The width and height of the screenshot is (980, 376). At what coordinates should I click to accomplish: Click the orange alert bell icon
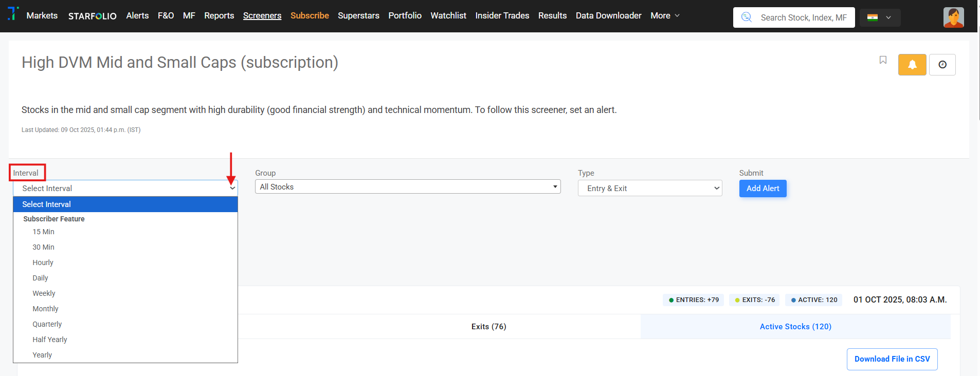912,65
